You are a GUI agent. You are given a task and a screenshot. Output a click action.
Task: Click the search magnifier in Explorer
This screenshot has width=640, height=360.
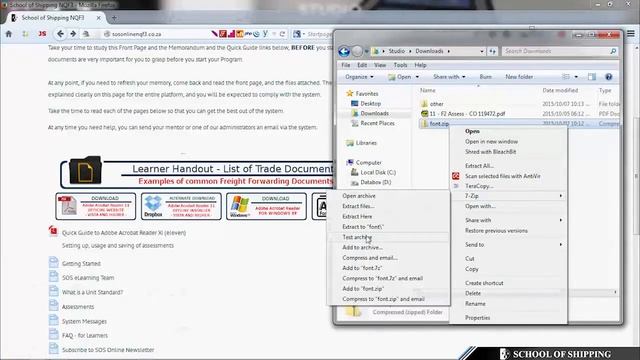click(613, 51)
